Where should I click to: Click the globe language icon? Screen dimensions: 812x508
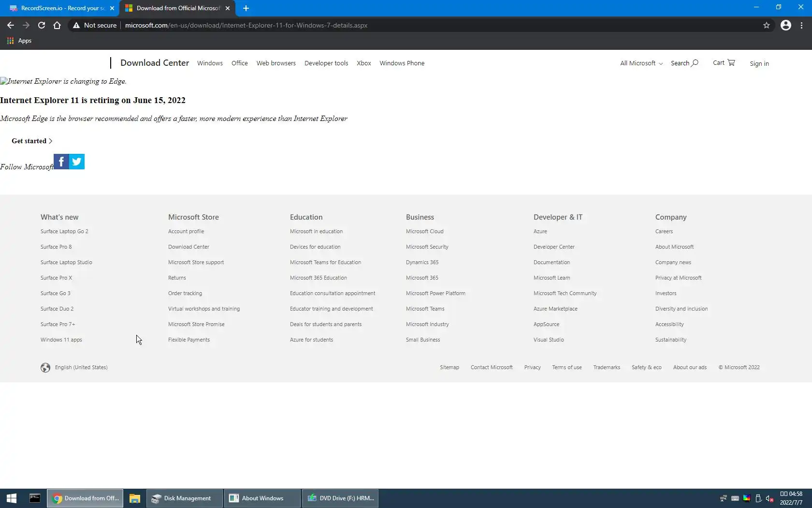[x=45, y=368]
